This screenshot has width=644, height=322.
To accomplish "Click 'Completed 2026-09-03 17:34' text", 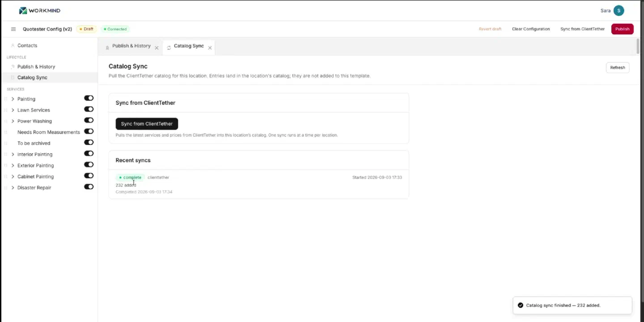I will pyautogui.click(x=144, y=192).
